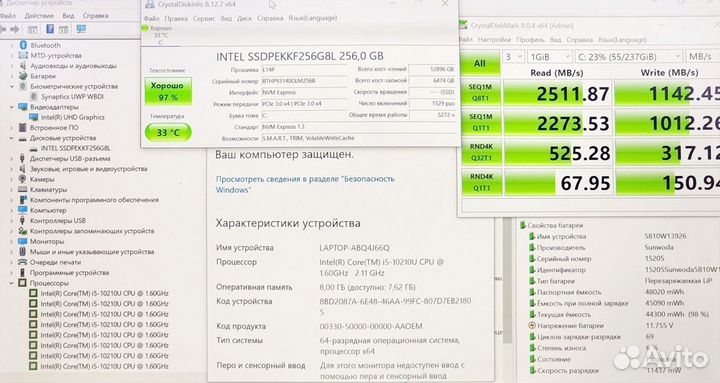Image resolution: width=720 pixels, height=383 pixels.
Task: Click the Synaptics UWP WBDI device icon
Action: coord(34,96)
